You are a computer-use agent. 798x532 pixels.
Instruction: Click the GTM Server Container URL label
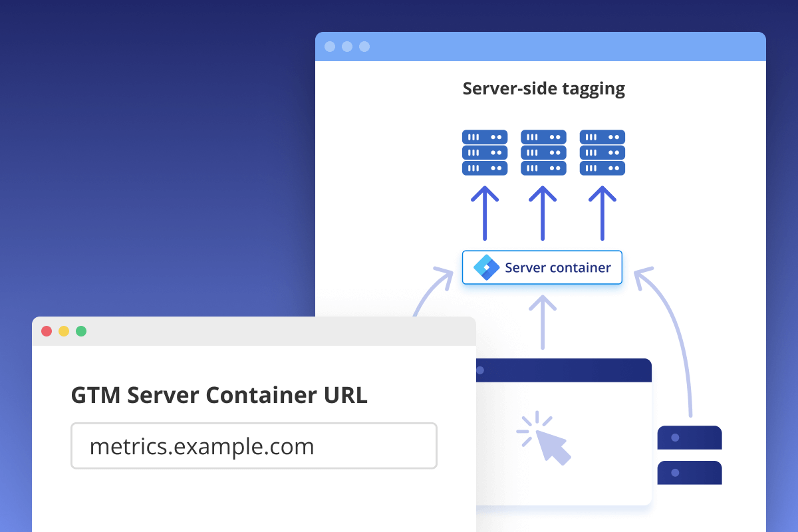tap(219, 395)
